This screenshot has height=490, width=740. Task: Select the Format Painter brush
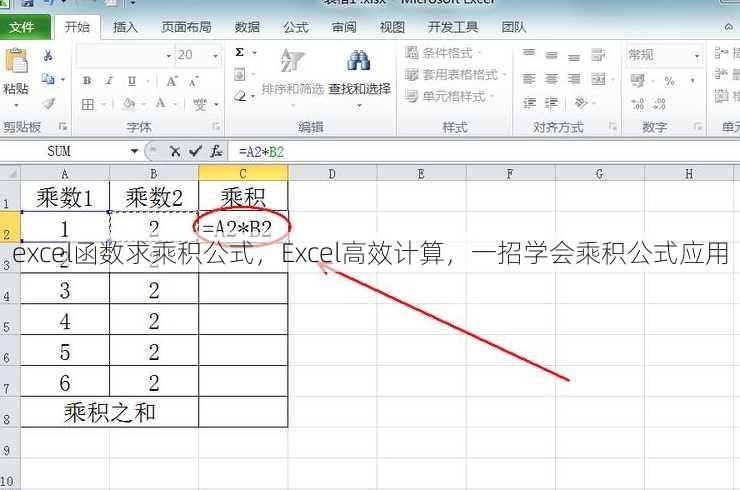(48, 103)
